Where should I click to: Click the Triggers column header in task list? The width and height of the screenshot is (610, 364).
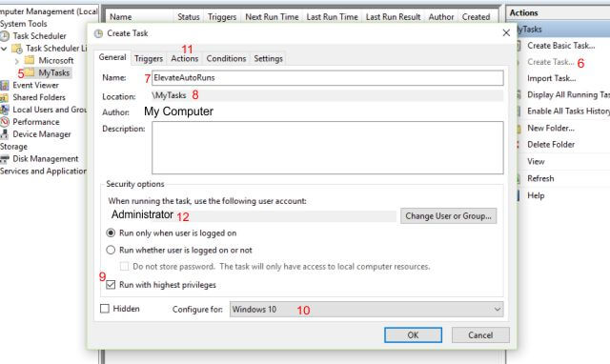click(x=222, y=17)
